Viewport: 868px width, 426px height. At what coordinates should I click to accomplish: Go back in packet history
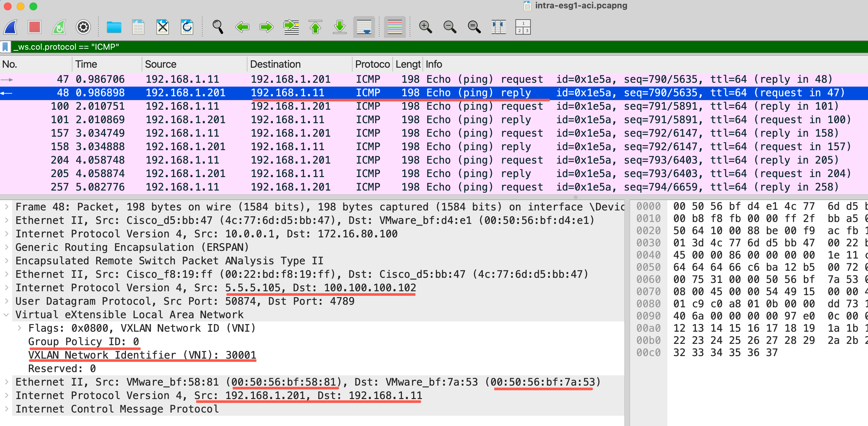(242, 27)
